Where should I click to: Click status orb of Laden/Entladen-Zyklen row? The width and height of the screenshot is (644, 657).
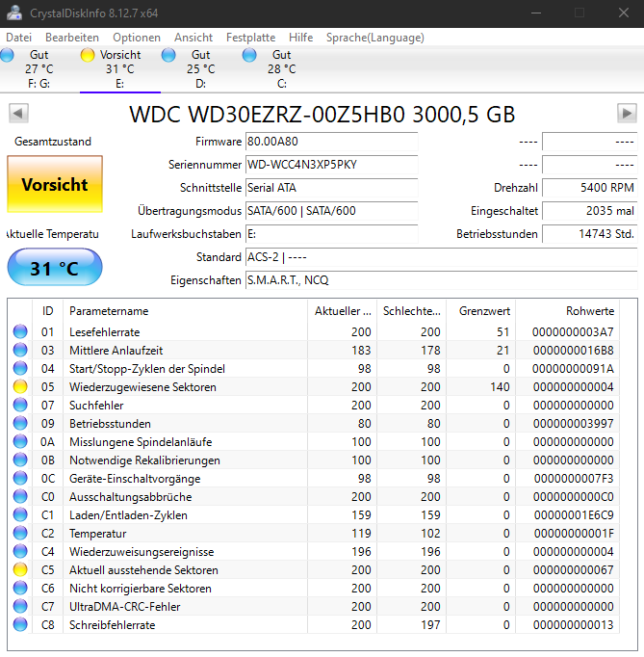click(x=20, y=514)
